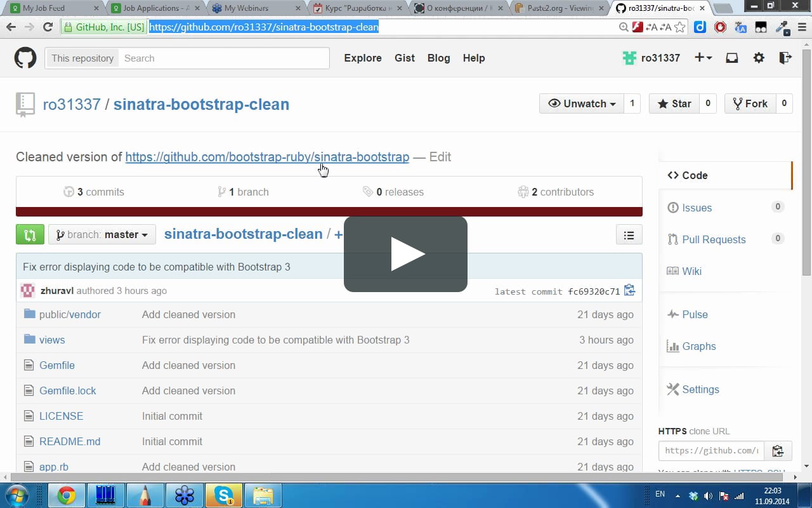Click the taskbar volume speaker icon
This screenshot has height=508, width=812.
(708, 496)
